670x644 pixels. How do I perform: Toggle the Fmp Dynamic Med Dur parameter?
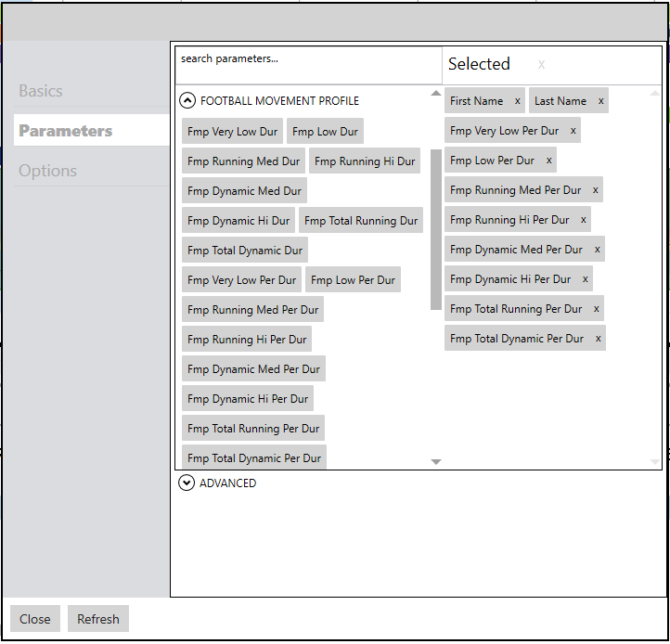click(x=244, y=191)
